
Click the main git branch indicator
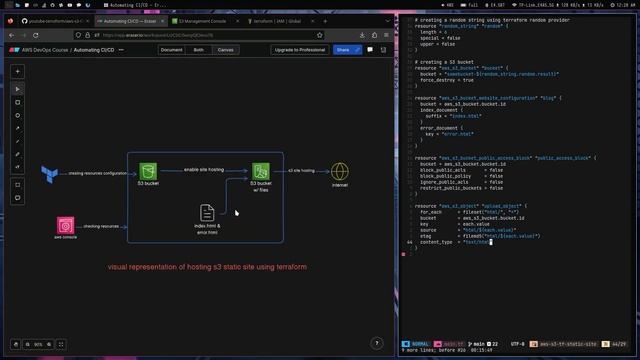coord(476,344)
